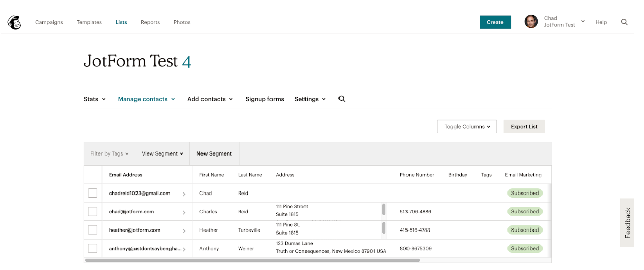Check the box for chadreid1023@gmail.com
The height and width of the screenshot is (270, 644).
coord(93,193)
